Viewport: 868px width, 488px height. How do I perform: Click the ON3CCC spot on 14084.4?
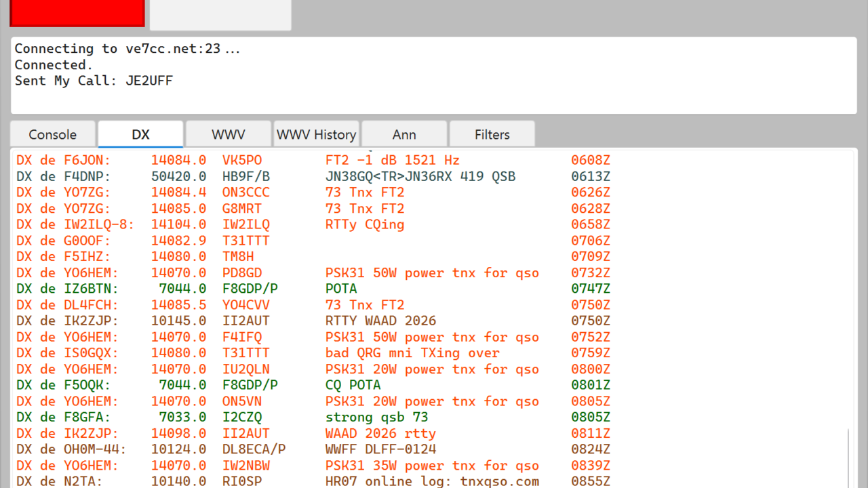click(245, 192)
